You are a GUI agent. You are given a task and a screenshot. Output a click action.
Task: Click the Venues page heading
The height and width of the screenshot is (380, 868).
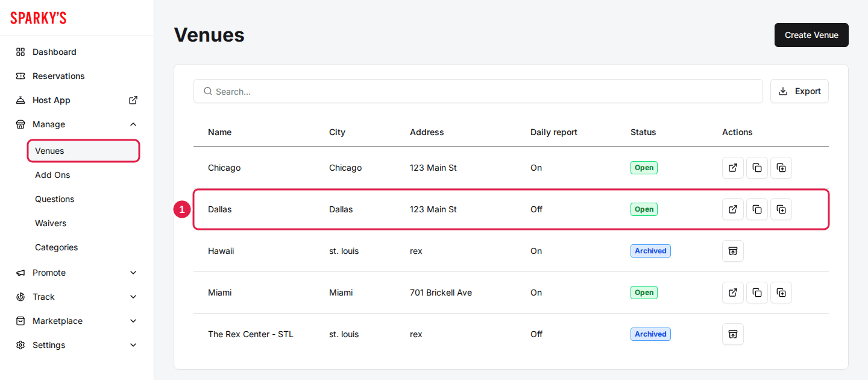(209, 35)
